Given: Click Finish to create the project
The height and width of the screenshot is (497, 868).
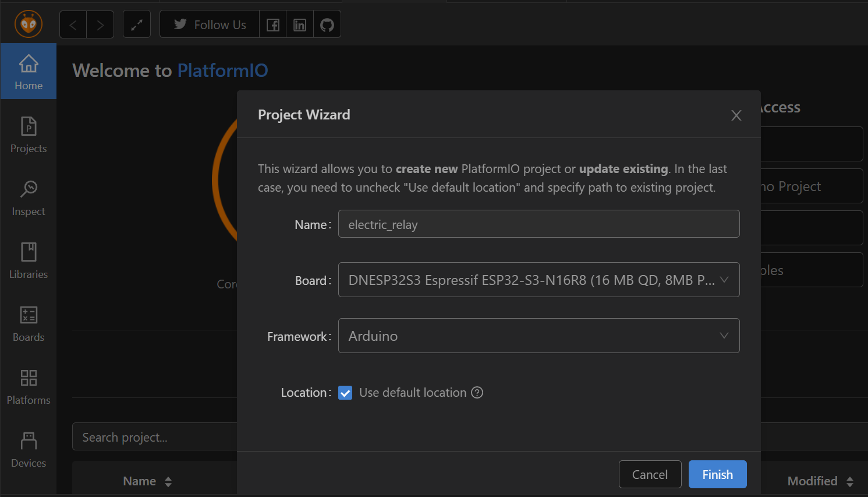Looking at the screenshot, I should pos(718,474).
